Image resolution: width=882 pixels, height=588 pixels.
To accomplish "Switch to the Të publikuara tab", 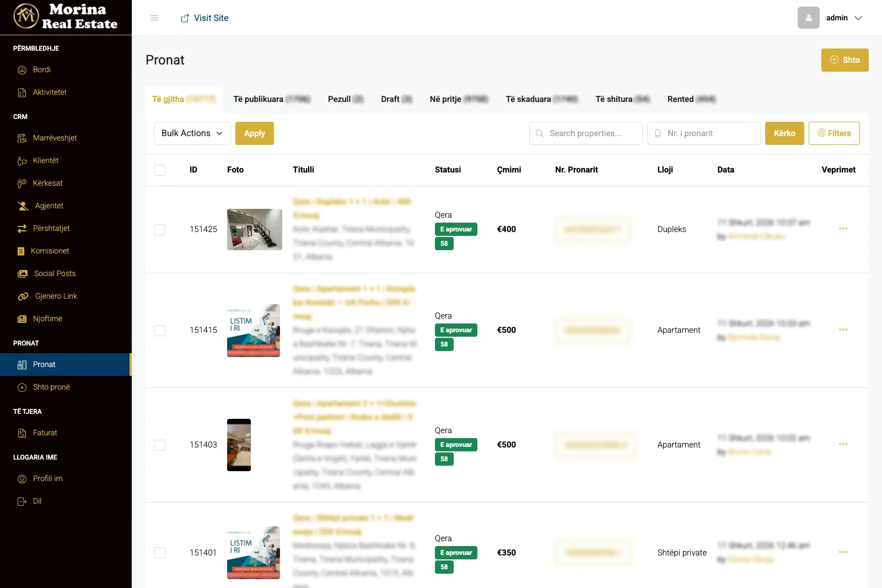I will click(x=271, y=99).
